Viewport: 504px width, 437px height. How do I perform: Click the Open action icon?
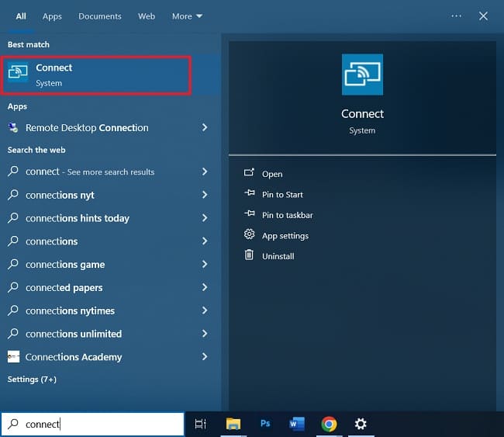[x=249, y=172]
